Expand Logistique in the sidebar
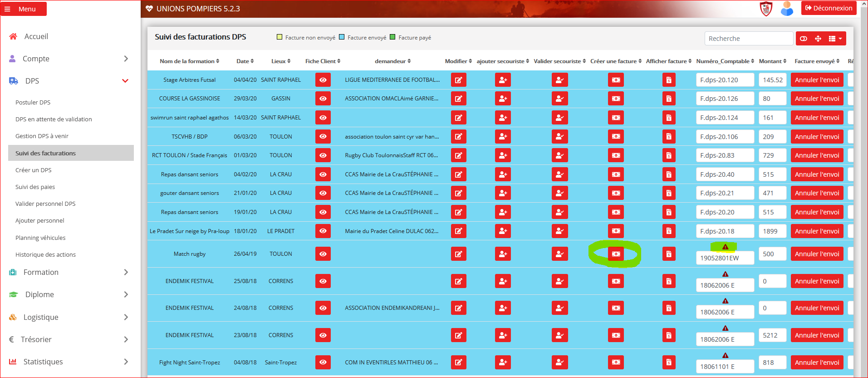868x378 pixels. [x=71, y=317]
